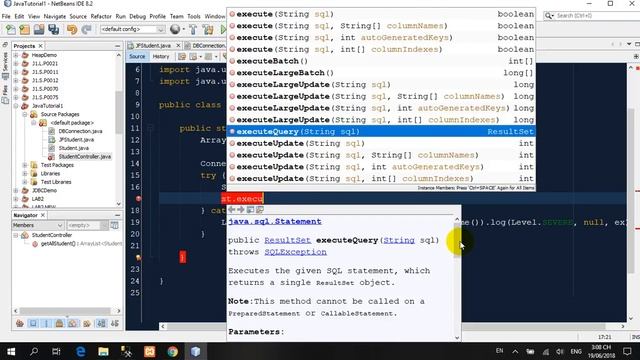Switch to JFStudent.java editor tab
The image size is (640, 360).
pos(153,46)
